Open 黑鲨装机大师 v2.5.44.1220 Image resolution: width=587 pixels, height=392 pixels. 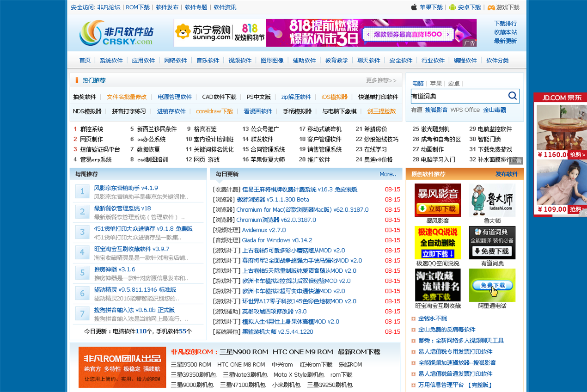coord(278,331)
